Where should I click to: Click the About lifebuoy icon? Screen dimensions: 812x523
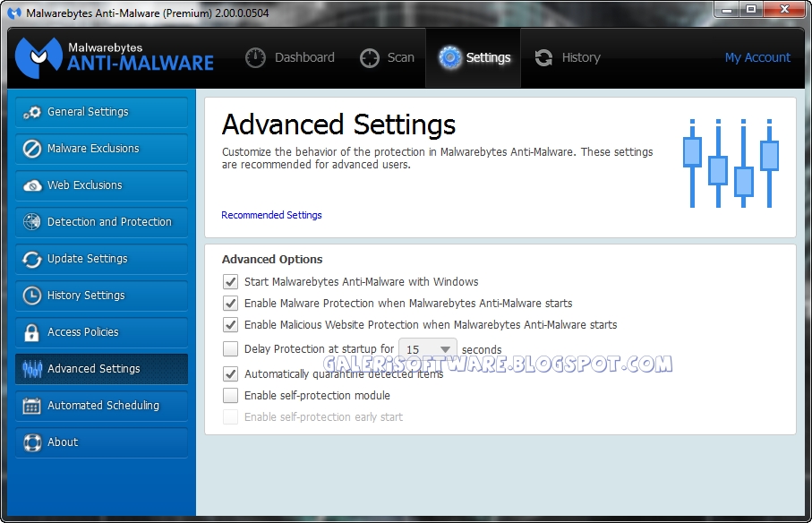pyautogui.click(x=32, y=442)
